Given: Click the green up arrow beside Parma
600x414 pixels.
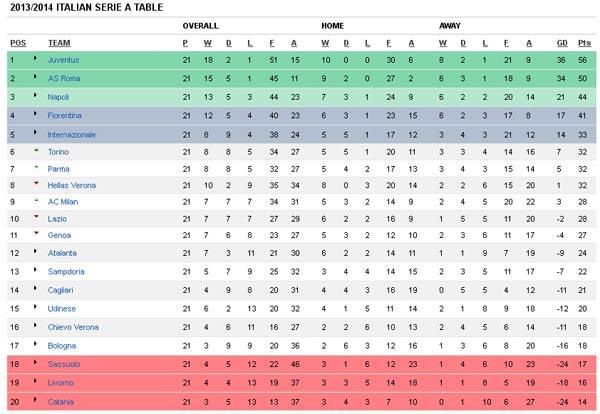Looking at the screenshot, I should [x=36, y=167].
